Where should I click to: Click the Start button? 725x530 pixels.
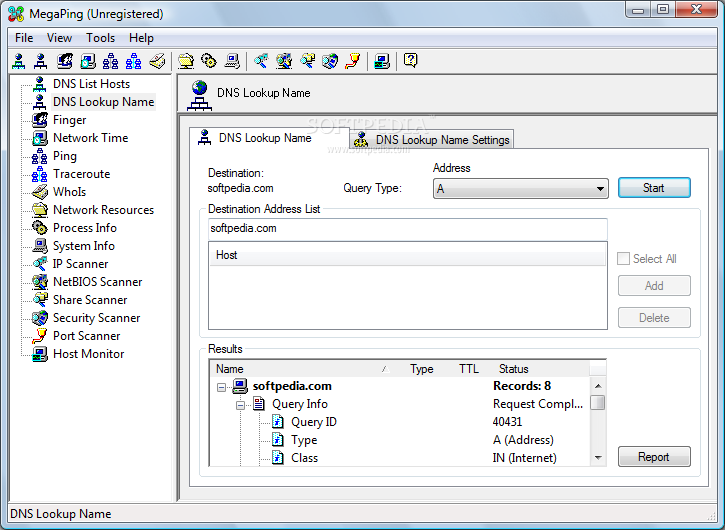point(654,188)
